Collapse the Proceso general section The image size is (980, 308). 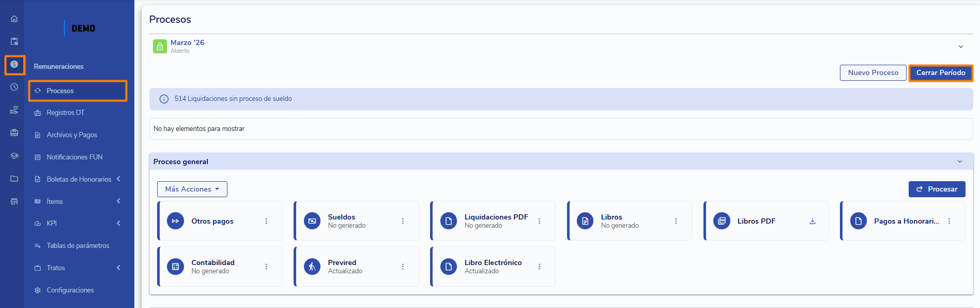tap(960, 162)
